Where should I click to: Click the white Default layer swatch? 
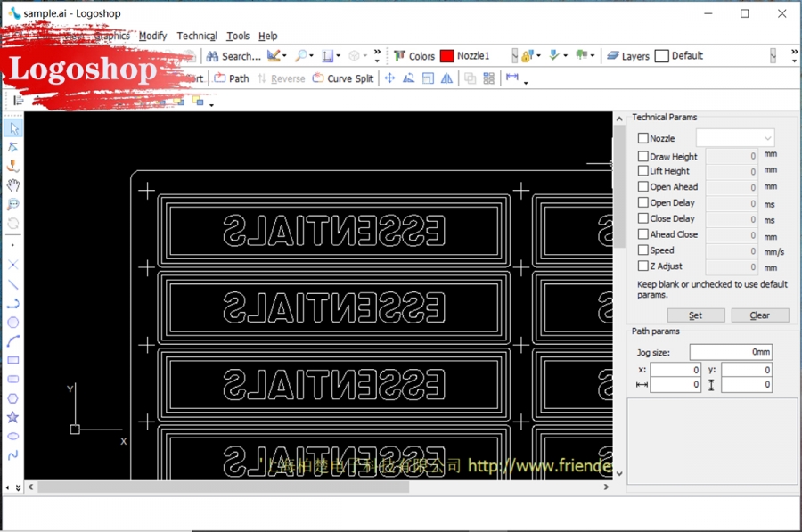pos(661,56)
